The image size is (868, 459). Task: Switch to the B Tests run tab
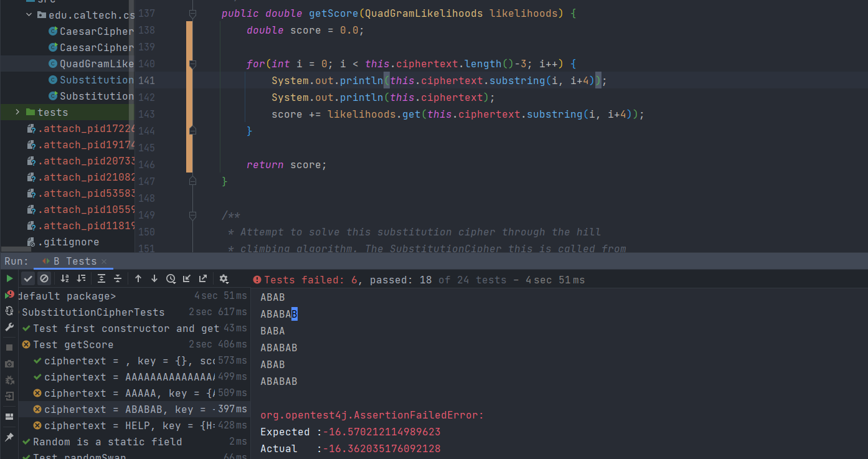74,262
